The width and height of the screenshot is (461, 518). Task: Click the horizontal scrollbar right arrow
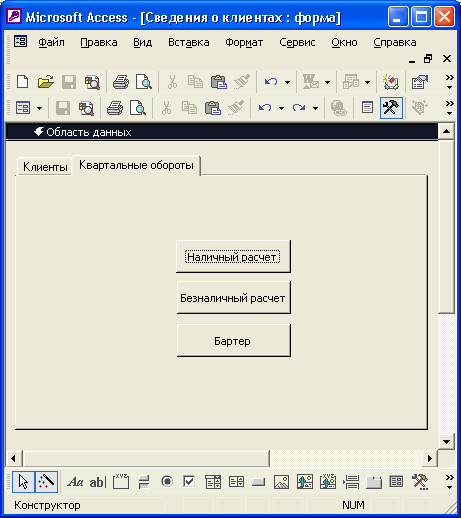[x=430, y=458]
